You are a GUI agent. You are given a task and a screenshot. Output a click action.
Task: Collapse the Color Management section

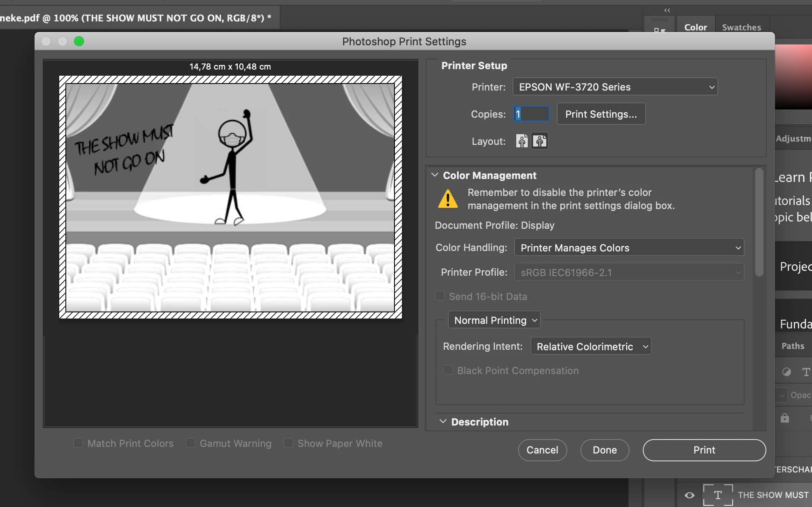(x=435, y=175)
